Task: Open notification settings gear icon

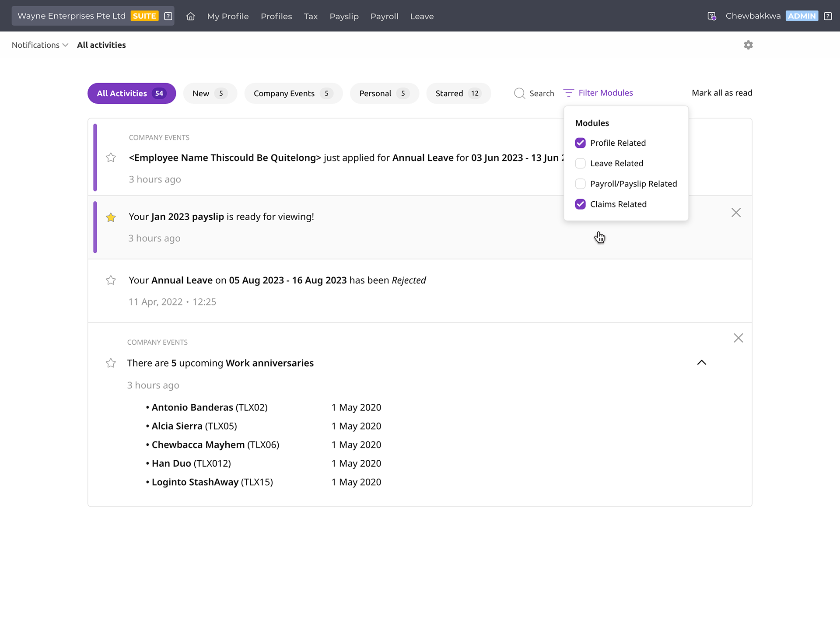Action: point(748,45)
